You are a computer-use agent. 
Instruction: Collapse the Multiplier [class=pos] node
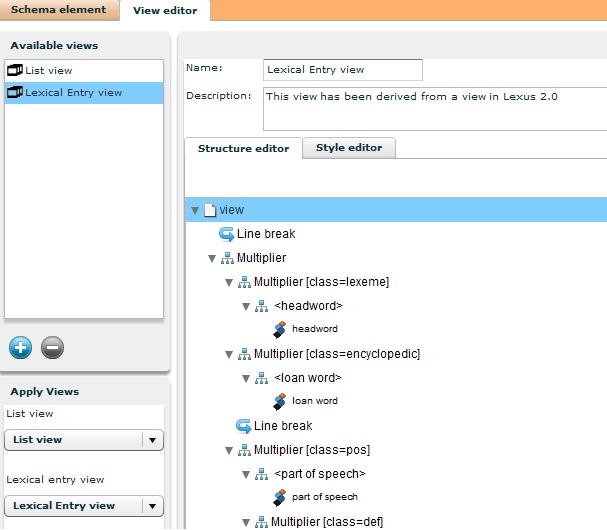[229, 451]
